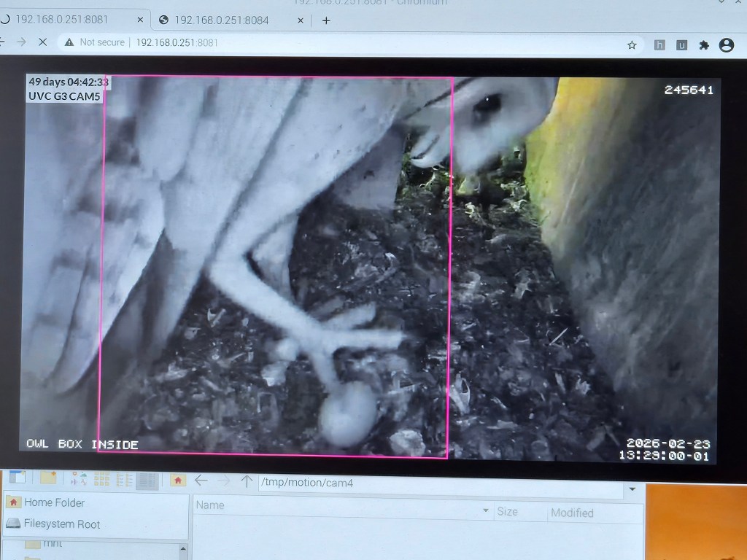This screenshot has width=747, height=560.
Task: Go up to parent folder
Action: [247, 481]
